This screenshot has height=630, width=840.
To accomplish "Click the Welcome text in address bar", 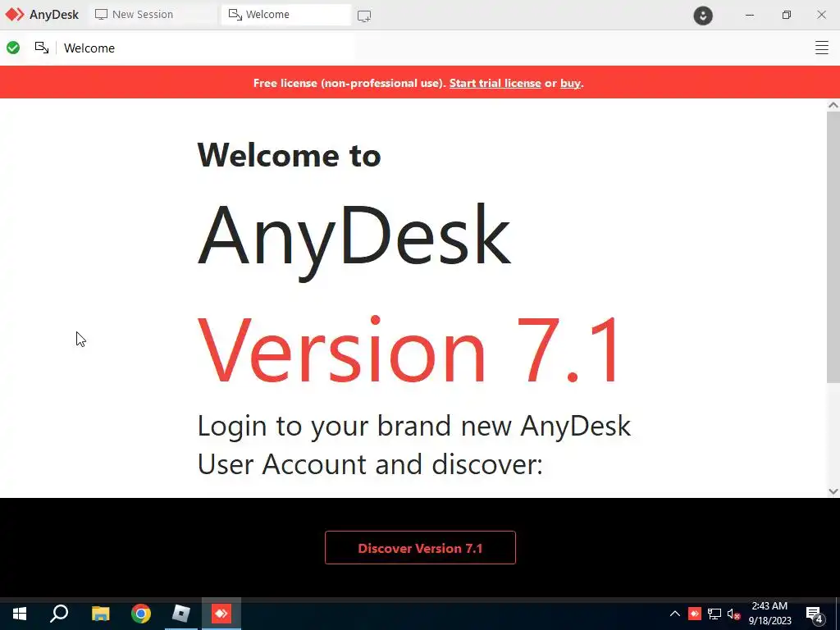I will click(x=89, y=48).
